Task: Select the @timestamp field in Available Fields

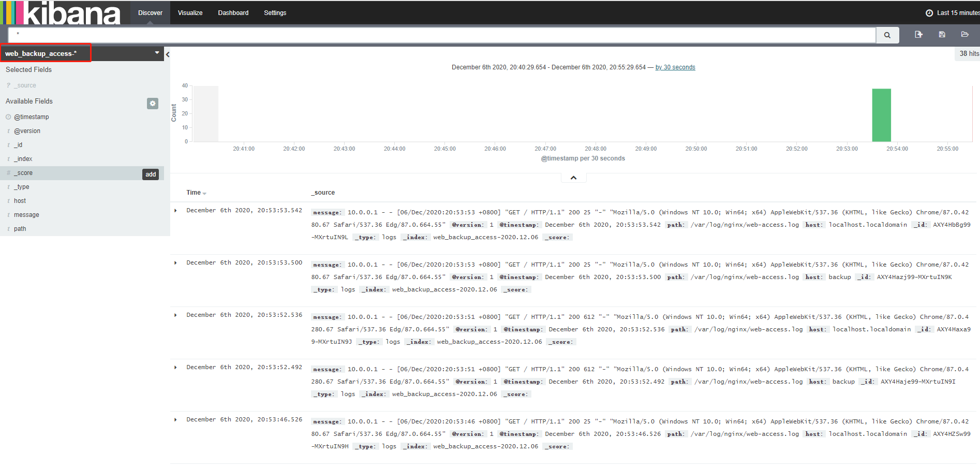Action: click(x=32, y=117)
